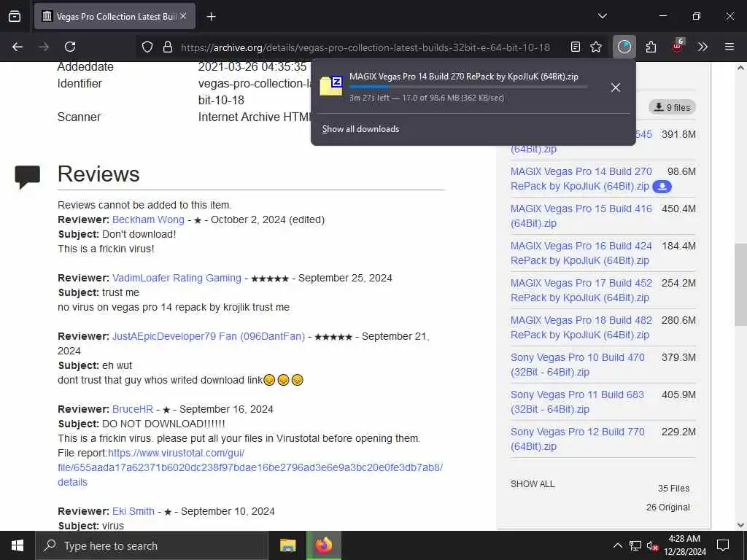Image resolution: width=747 pixels, height=560 pixels.
Task: Open the VirusTotal file report link
Action: click(x=250, y=467)
